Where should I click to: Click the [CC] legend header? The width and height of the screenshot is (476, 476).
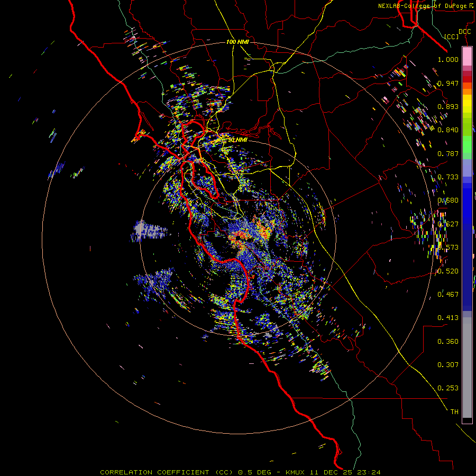click(x=452, y=36)
